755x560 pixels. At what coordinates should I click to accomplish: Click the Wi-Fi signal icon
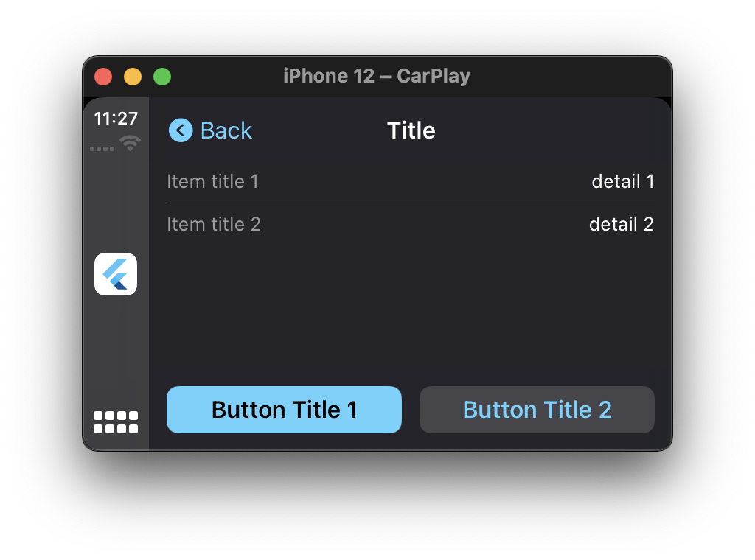pos(131,144)
